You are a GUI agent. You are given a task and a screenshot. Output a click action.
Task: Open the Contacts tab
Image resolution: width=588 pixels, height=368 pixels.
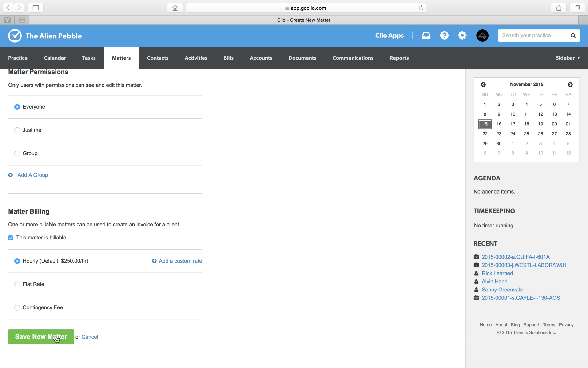point(158,58)
